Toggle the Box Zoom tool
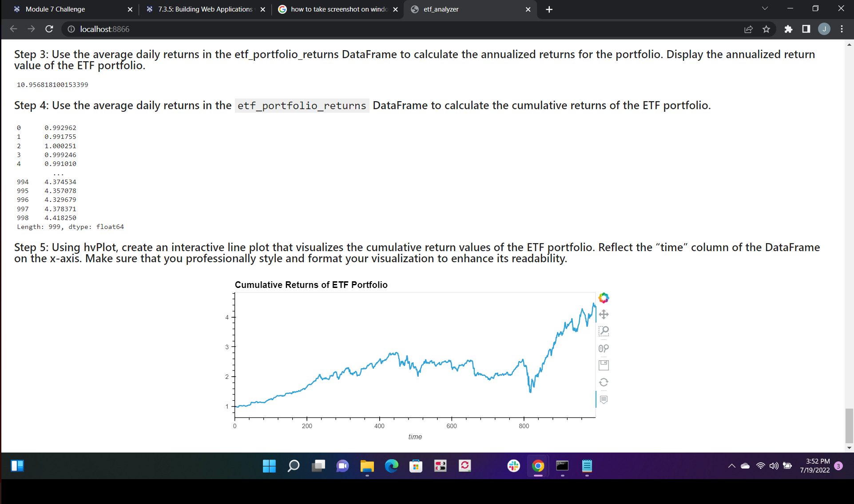 604,331
